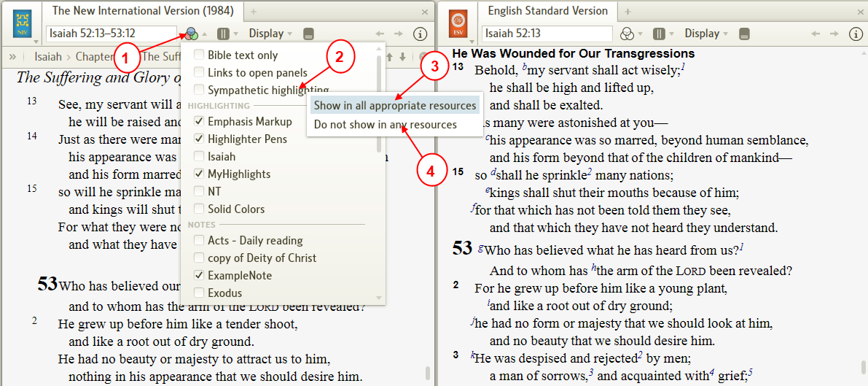Enable Bible text only filter
This screenshot has height=386, width=868.
click(198, 55)
